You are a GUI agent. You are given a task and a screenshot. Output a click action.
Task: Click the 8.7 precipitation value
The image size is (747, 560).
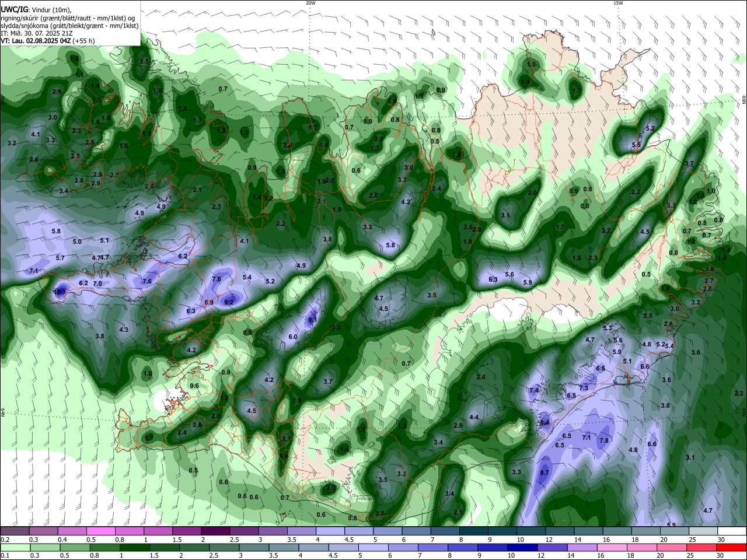544,473
